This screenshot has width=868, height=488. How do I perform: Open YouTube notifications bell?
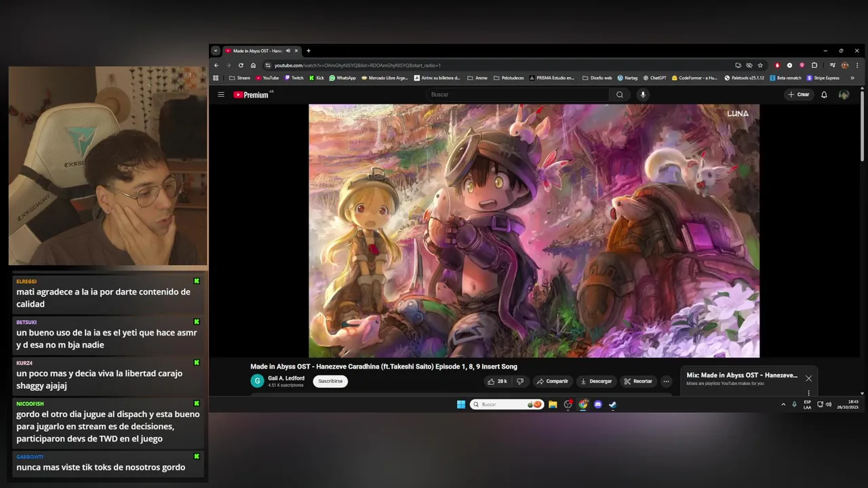(824, 95)
